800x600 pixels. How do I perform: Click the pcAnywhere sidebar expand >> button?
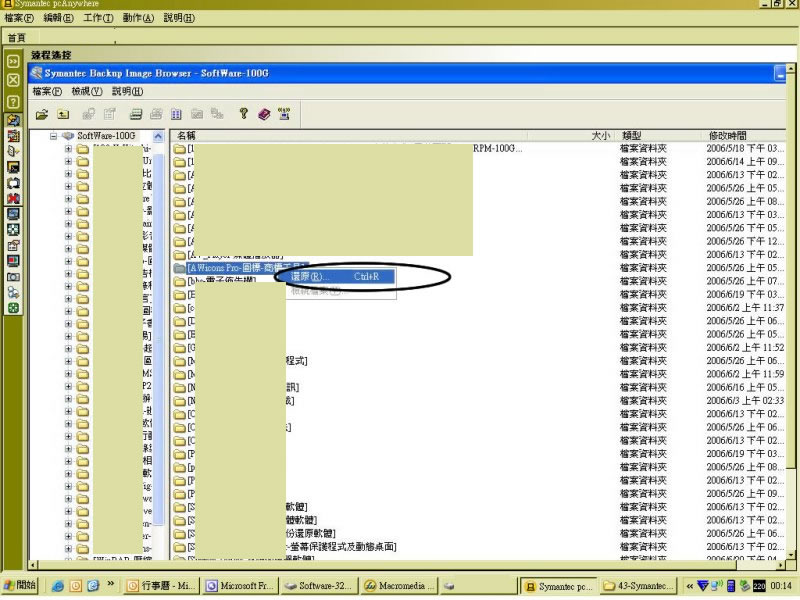coord(13,61)
